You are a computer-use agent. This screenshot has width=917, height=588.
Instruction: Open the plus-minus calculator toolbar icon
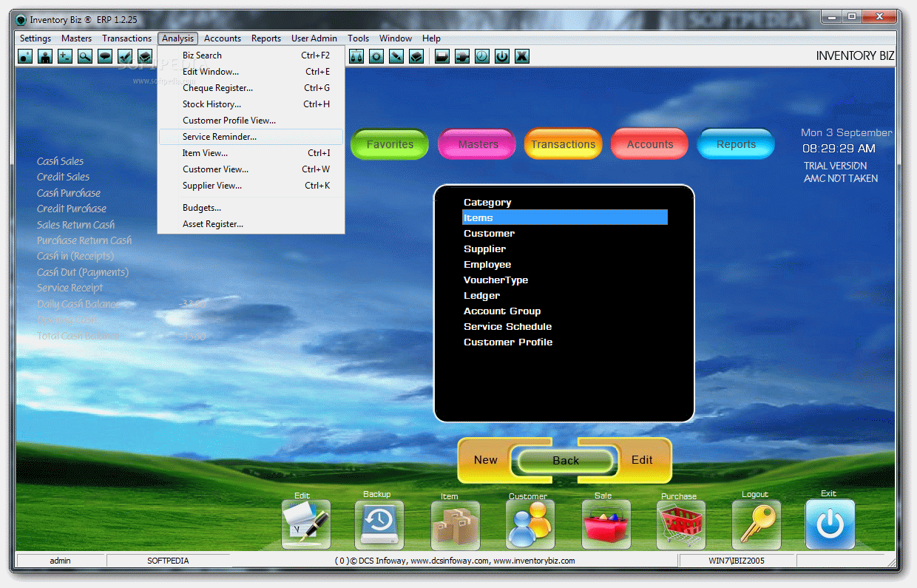(x=65, y=55)
